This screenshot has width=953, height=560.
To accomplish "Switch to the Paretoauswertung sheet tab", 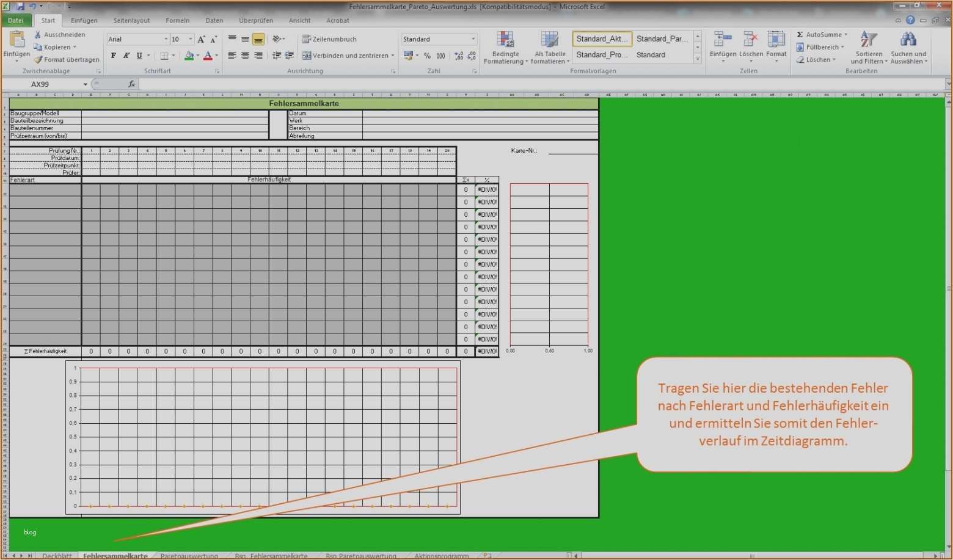I will [x=189, y=556].
